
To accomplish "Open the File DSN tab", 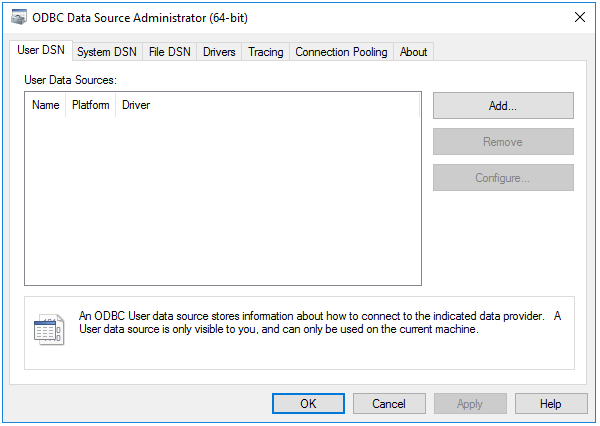I will point(169,52).
